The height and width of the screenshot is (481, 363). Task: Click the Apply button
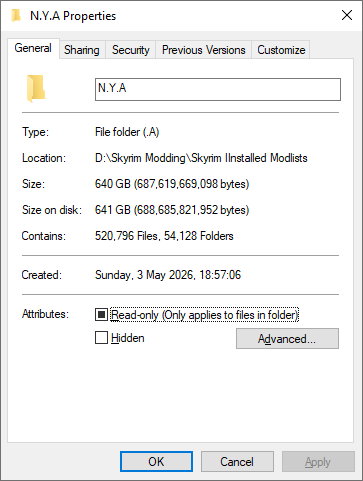coord(318,462)
